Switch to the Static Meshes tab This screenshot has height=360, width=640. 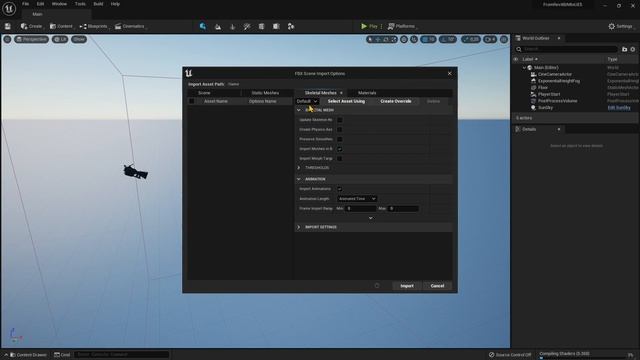pyautogui.click(x=265, y=93)
